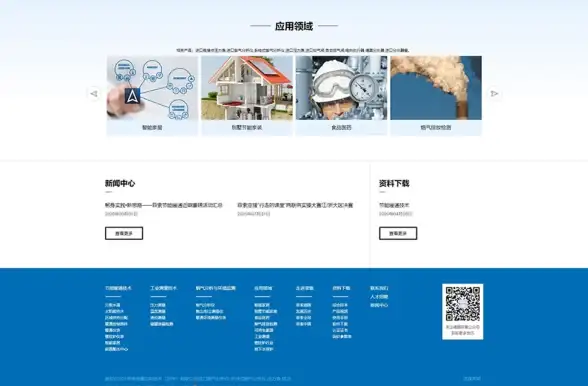Open the house cutaway 别墅节能家装 thumbnail
This screenshot has height=386, width=588.
click(x=247, y=88)
